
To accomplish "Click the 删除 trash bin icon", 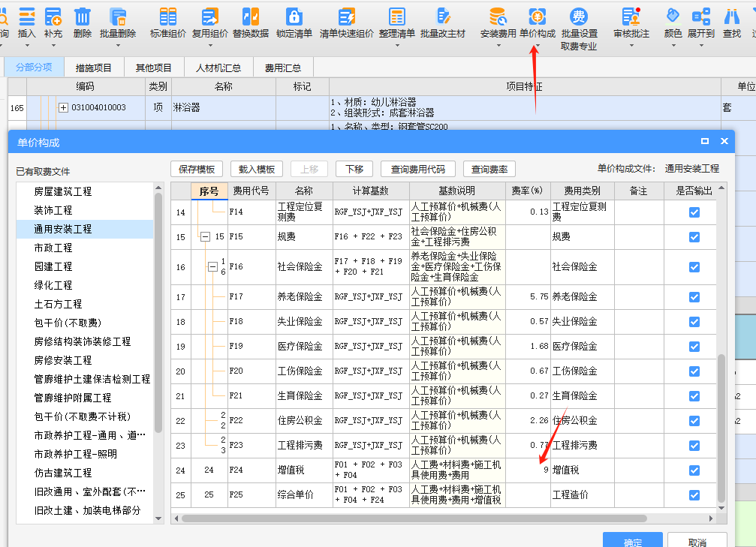I will pos(83,17).
